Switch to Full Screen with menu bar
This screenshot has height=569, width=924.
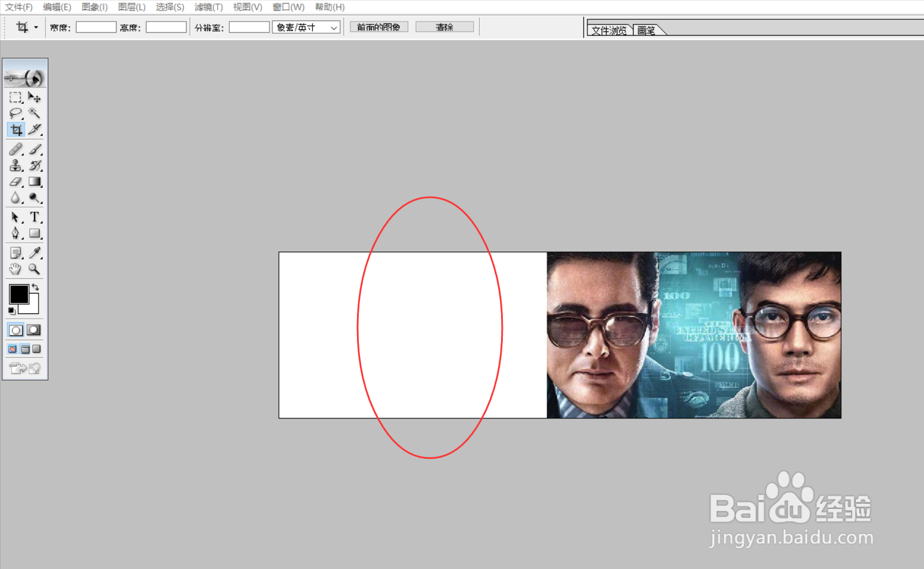(25, 349)
